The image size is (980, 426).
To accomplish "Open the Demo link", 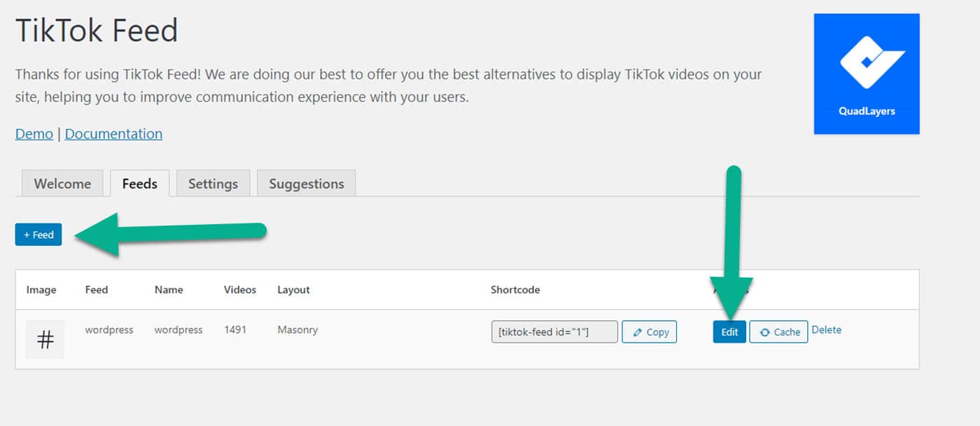I will point(34,134).
